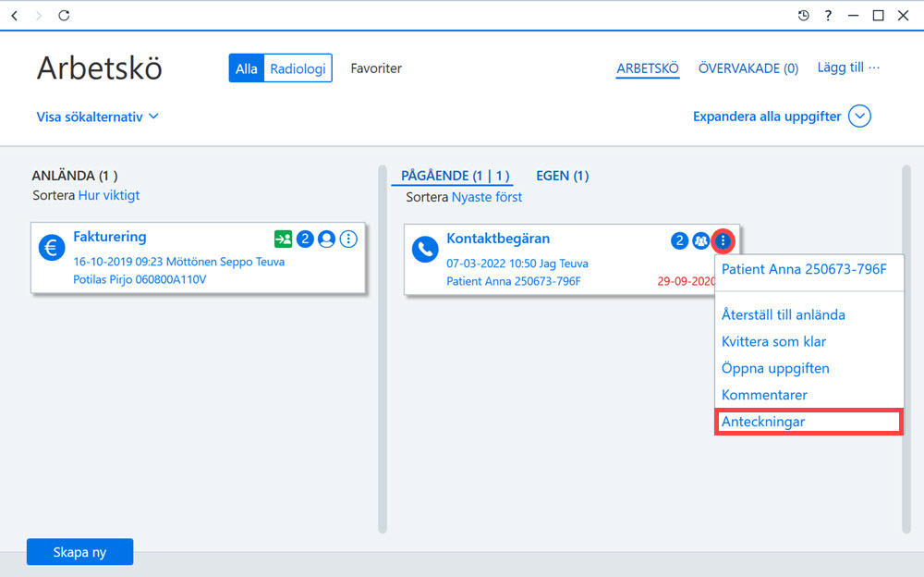Click the Arbetskö page heading
The image size is (924, 577).
99,68
